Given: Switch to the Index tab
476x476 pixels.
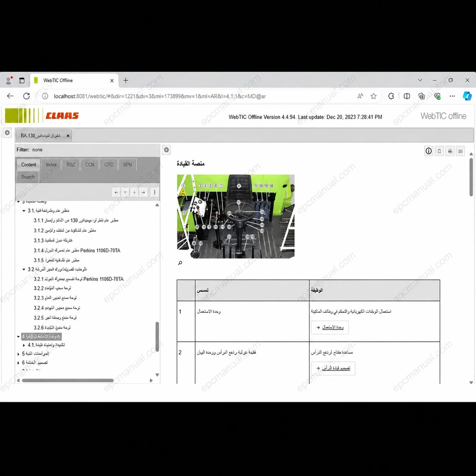Looking at the screenshot, I should (x=51, y=165).
